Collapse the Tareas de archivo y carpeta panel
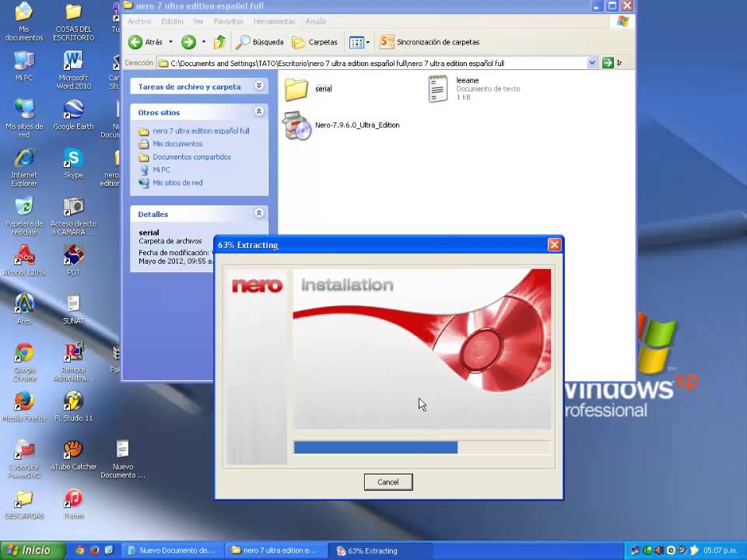 pyautogui.click(x=259, y=86)
